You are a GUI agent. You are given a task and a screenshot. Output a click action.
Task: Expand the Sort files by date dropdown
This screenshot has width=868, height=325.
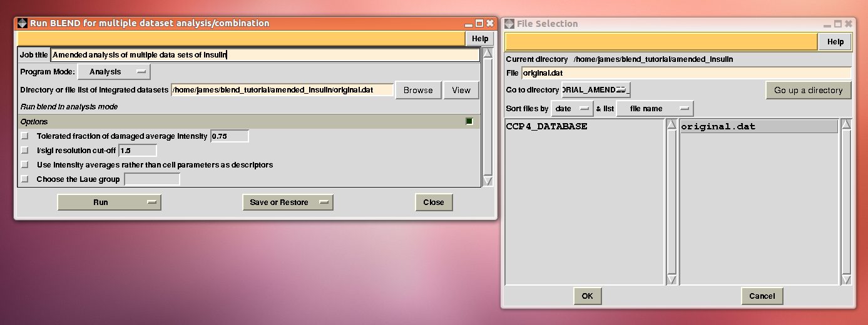pyautogui.click(x=572, y=109)
